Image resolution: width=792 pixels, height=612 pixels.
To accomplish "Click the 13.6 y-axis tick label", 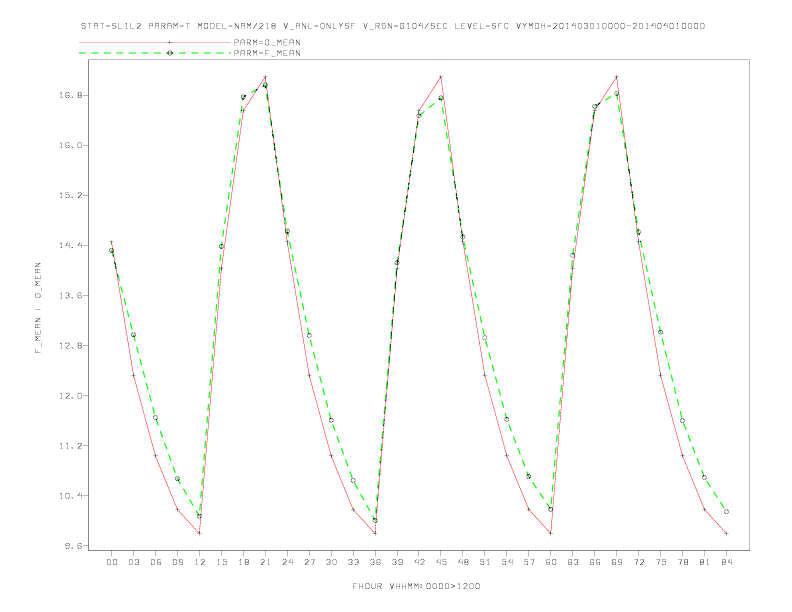I will pos(70,295).
